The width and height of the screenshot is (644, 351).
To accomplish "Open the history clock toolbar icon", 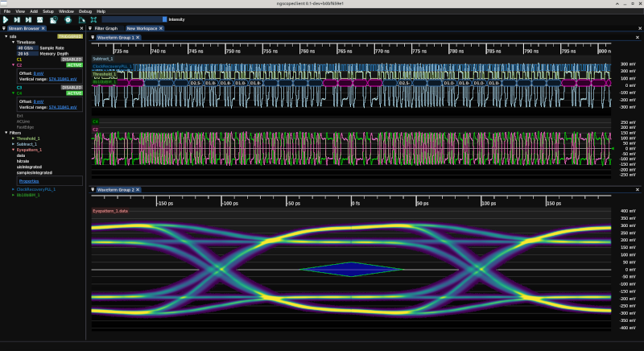I will [53, 19].
